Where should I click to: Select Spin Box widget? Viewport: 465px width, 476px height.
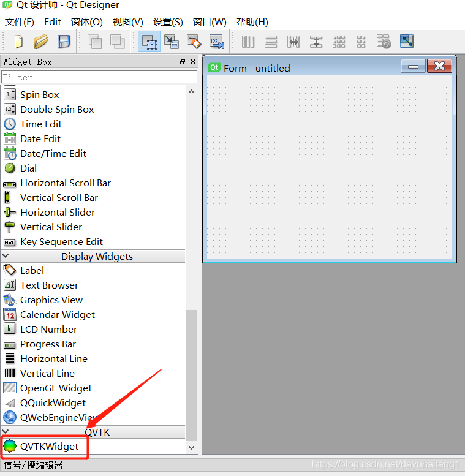(x=93, y=95)
